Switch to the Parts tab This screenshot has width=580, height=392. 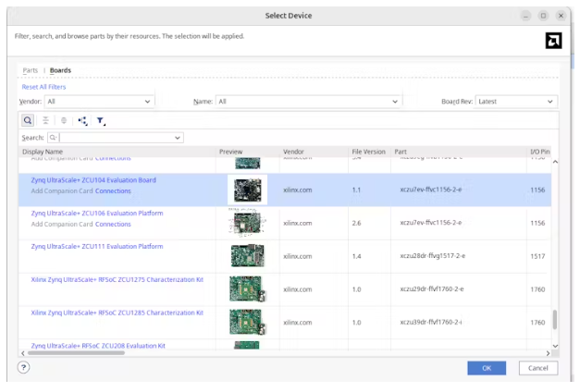coord(31,70)
